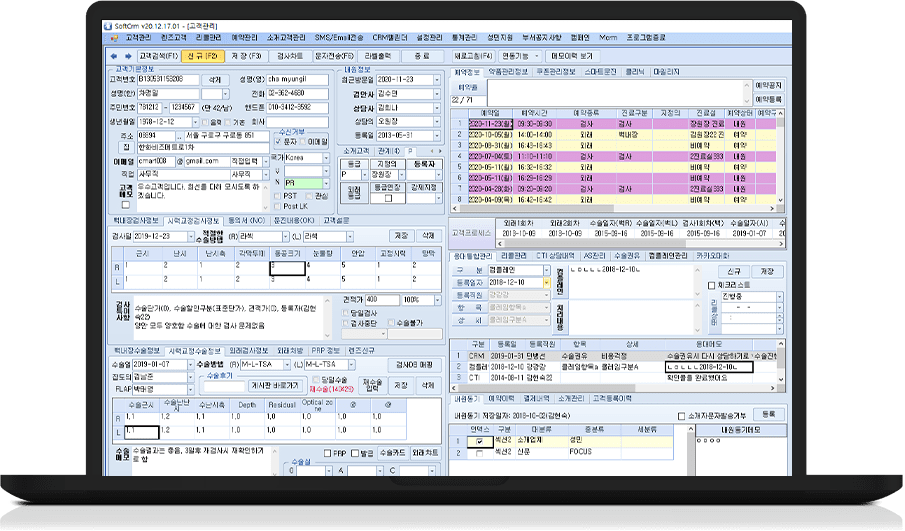Click the right arrow of the 고객프로세스 scrollbar
Image resolution: width=905 pixels, height=531 pixels.
click(781, 244)
